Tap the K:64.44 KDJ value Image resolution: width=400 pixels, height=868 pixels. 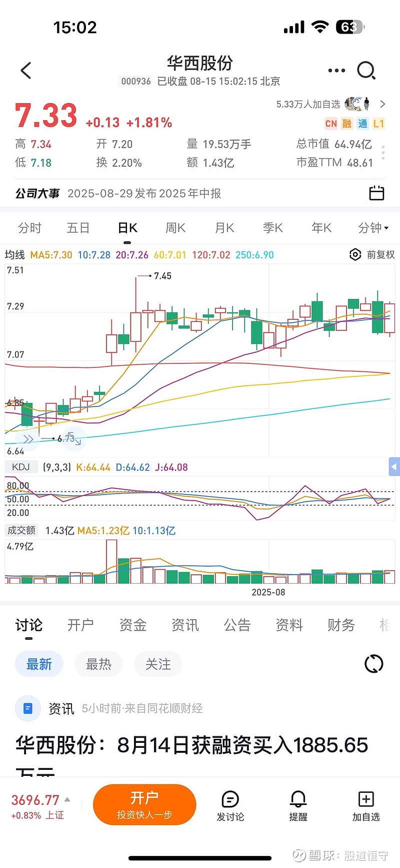pyautogui.click(x=93, y=467)
